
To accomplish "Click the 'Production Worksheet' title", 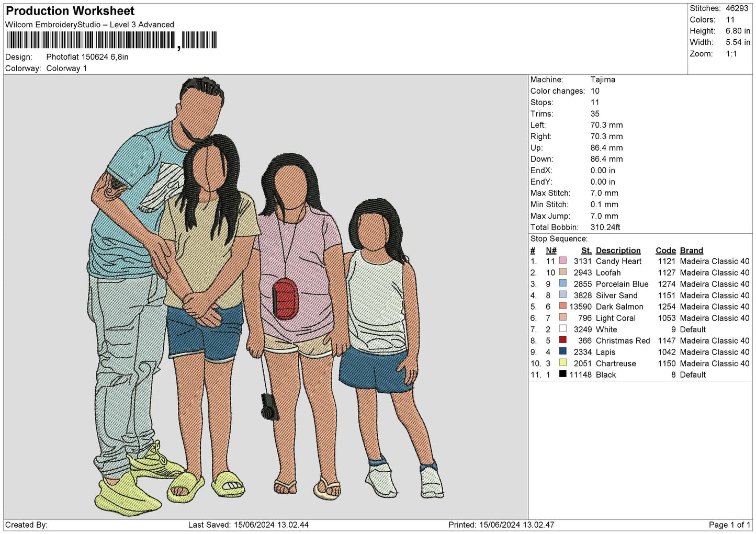I will pos(70,11).
